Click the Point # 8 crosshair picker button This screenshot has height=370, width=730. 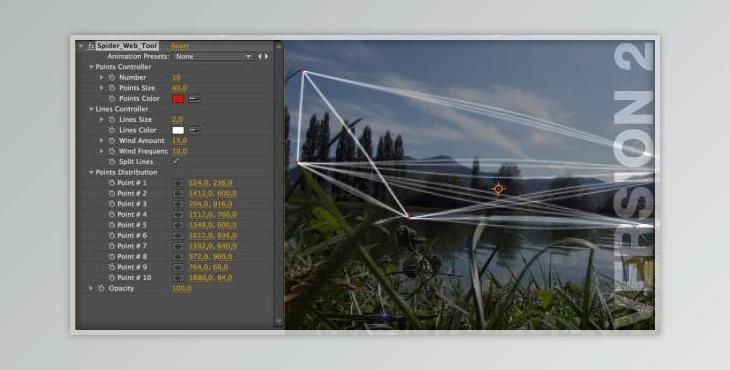point(178,257)
